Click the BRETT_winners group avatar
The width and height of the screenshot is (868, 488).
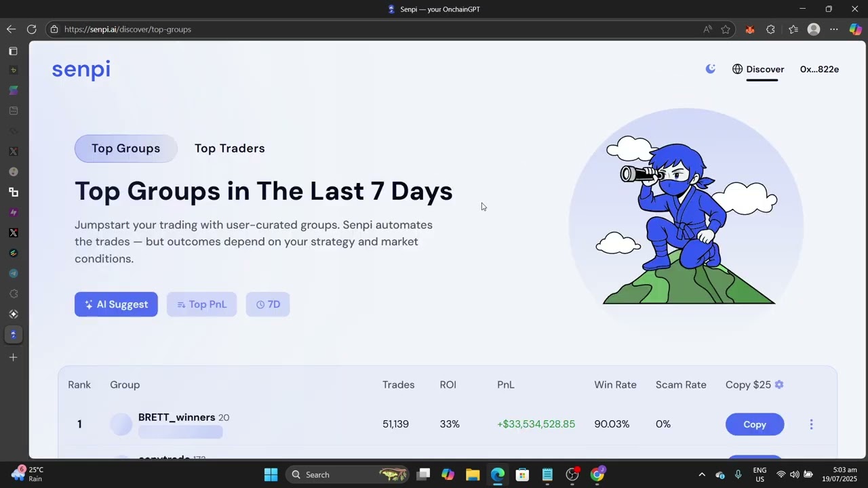pyautogui.click(x=121, y=424)
